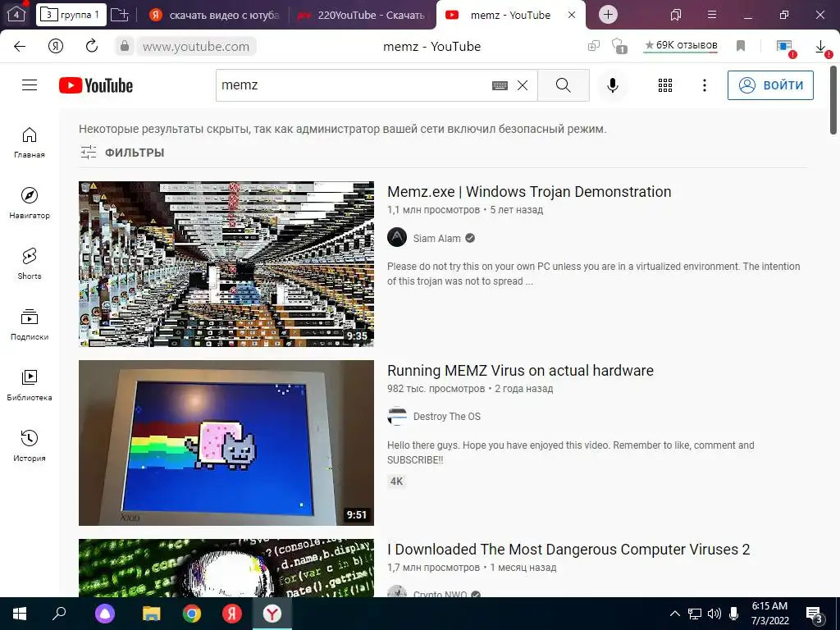Reload the page

[92, 46]
